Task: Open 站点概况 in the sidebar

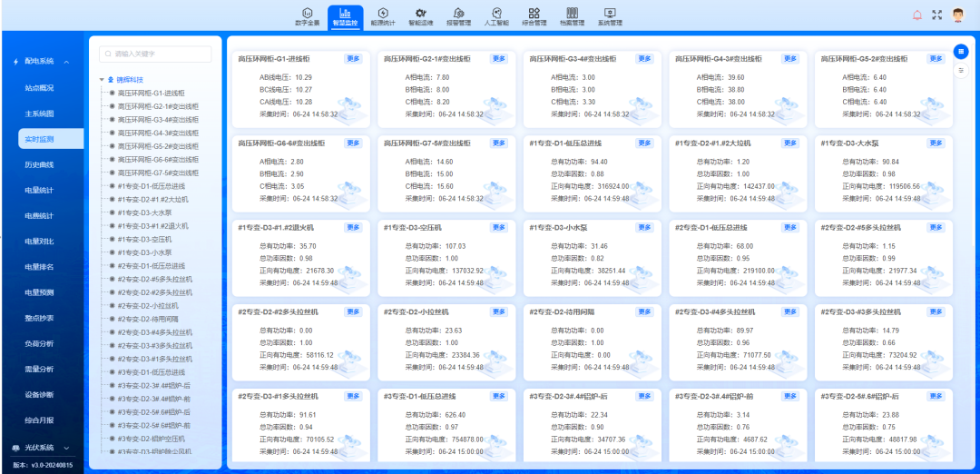Action: coord(39,88)
